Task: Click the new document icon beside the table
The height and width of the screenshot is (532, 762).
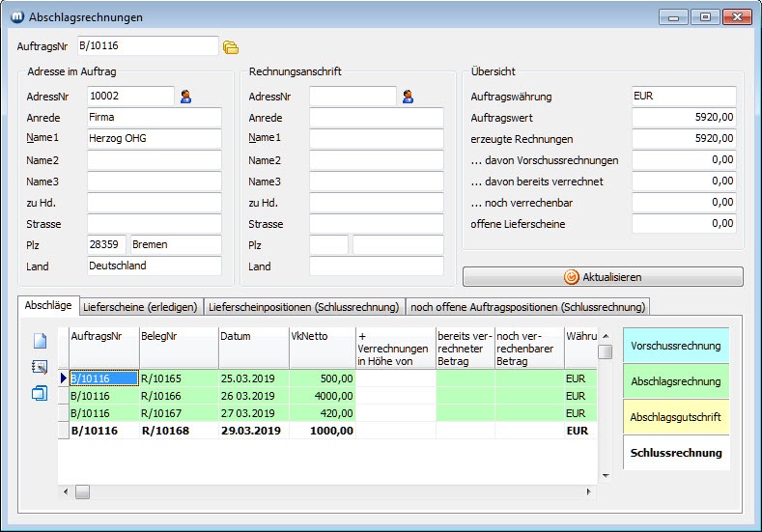Action: [x=40, y=341]
